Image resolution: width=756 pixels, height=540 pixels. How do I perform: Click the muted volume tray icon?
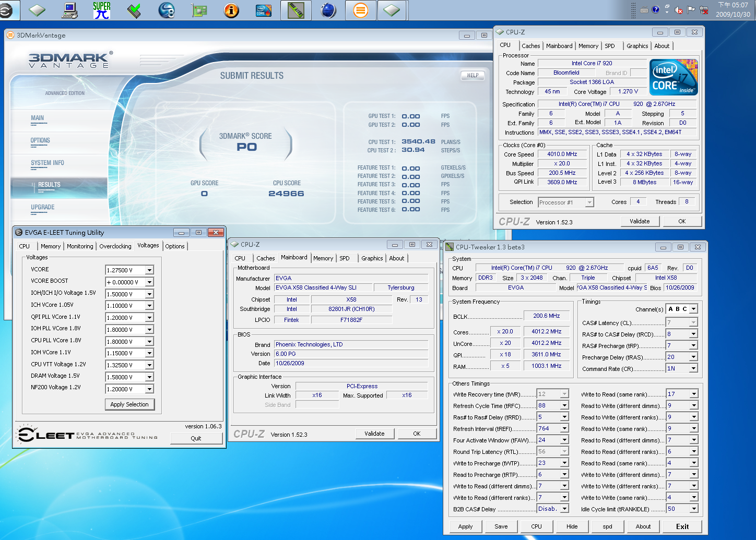[x=679, y=10]
